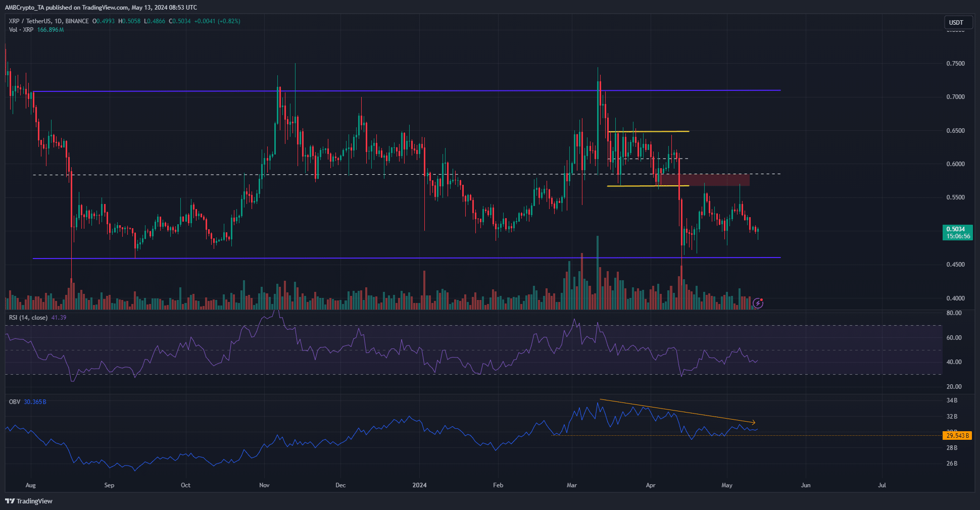980x510 pixels.
Task: Click the change value +0.0041 (+0.82%)
Action: tap(217, 21)
